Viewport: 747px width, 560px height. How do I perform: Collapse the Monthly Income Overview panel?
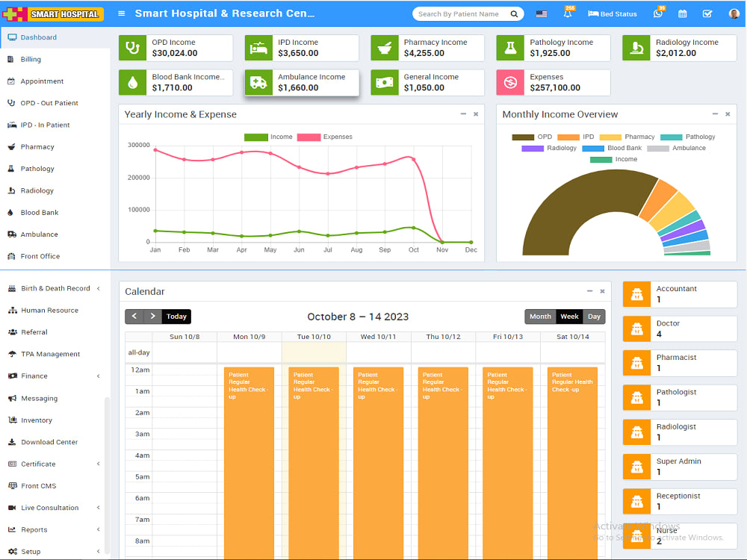(x=715, y=113)
